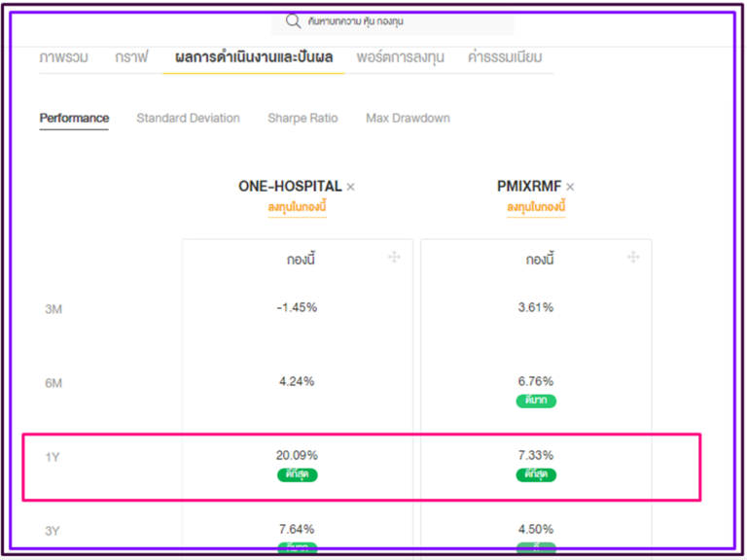Click the กองนี้ header in ONE-HOSPITAL column
The image size is (747, 560).
(301, 259)
